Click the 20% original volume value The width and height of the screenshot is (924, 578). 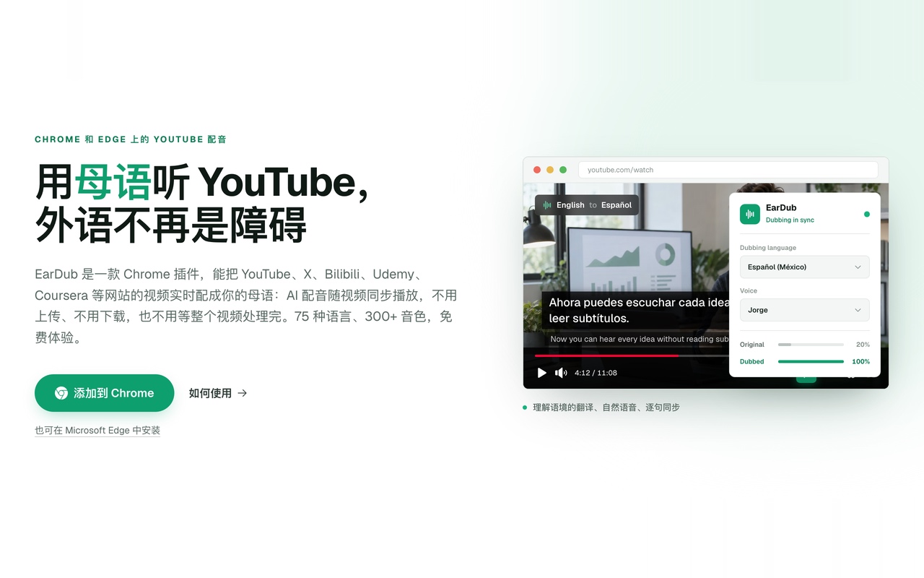point(863,345)
